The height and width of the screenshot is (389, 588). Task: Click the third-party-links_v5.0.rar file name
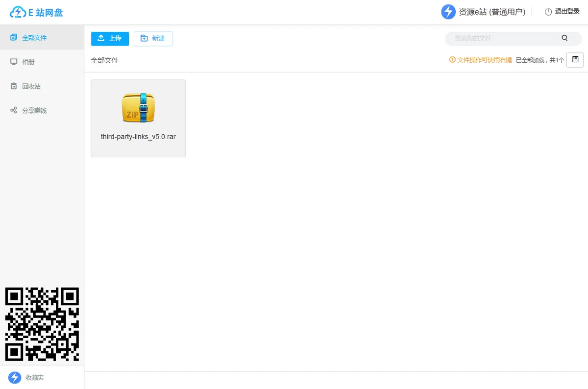pyautogui.click(x=138, y=137)
